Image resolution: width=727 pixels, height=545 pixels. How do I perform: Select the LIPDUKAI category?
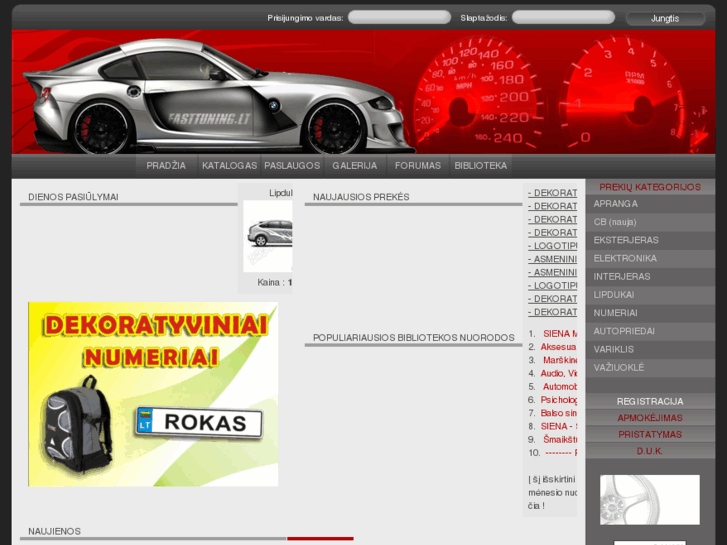(650, 295)
